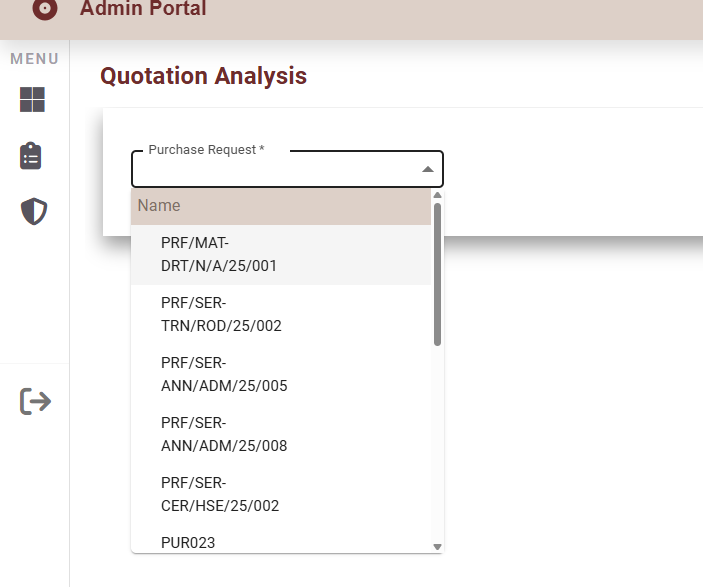703x587 pixels.
Task: Open the clipboard checklist sidebar icon
Action: click(31, 156)
